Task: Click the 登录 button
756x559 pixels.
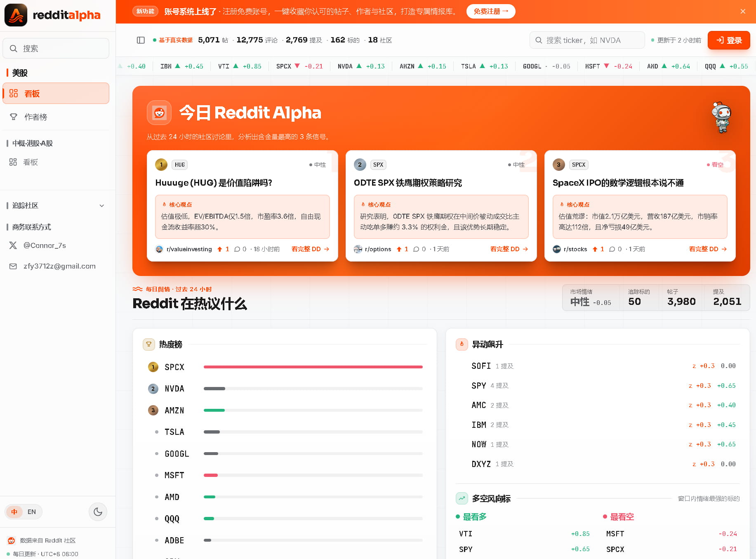Action: point(729,40)
